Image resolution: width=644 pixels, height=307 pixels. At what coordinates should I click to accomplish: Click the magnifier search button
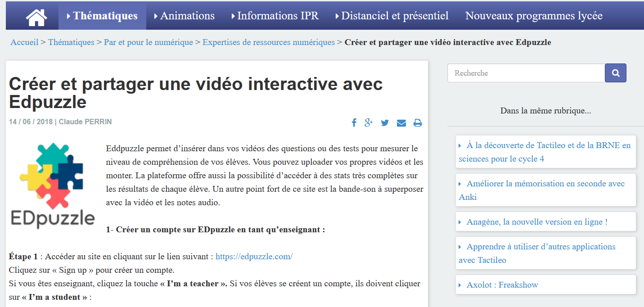pos(616,73)
